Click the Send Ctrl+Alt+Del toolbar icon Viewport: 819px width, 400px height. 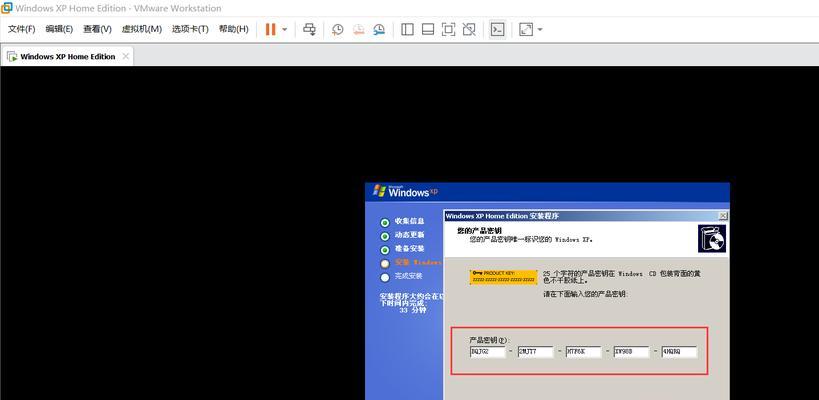tap(309, 29)
